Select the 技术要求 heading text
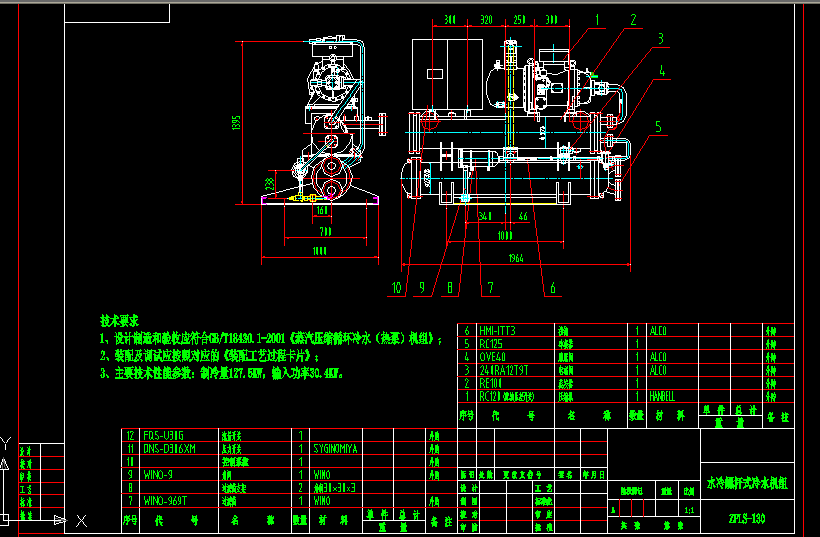 click(x=119, y=321)
